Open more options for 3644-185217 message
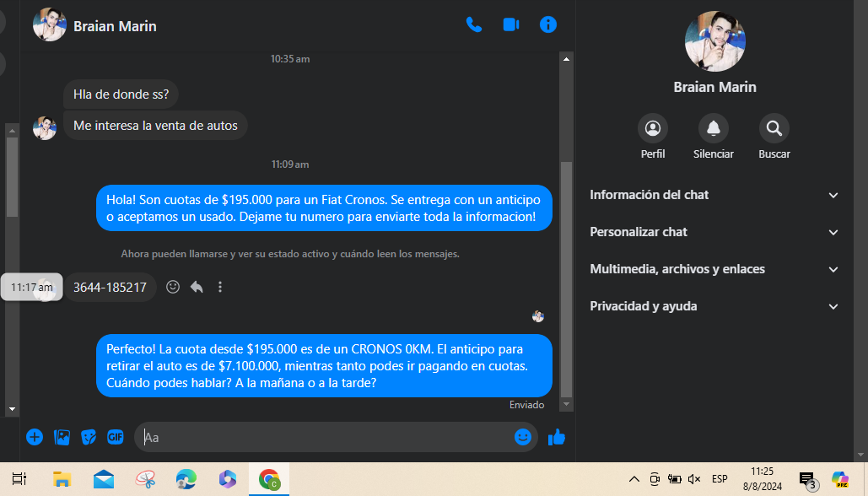This screenshot has height=496, width=868. point(220,287)
